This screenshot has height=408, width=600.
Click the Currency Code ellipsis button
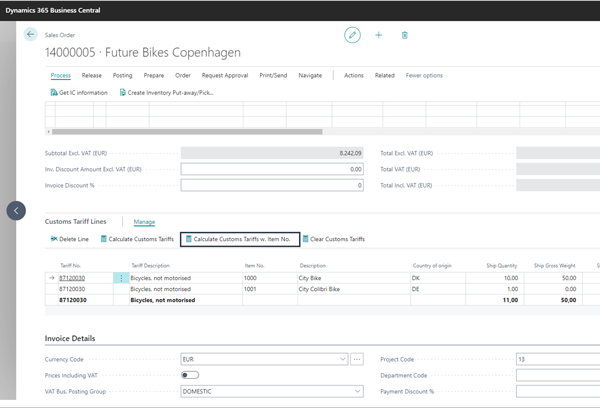pos(357,359)
